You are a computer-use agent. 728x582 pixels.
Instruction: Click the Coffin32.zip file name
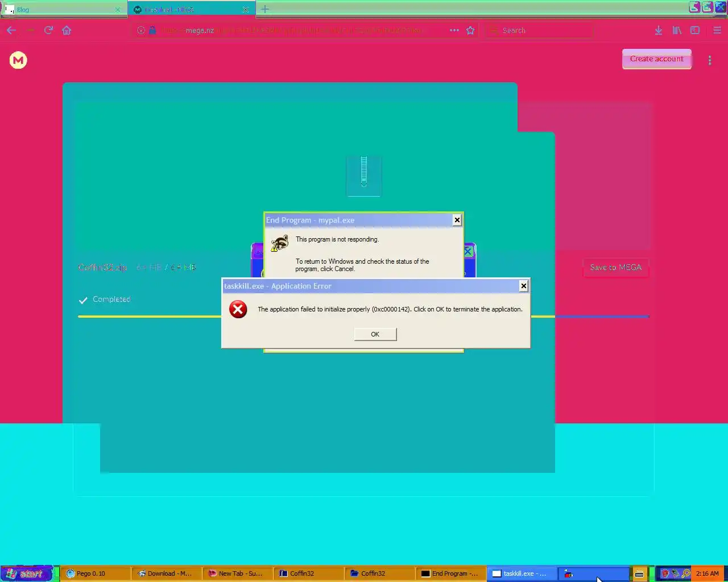pos(102,267)
